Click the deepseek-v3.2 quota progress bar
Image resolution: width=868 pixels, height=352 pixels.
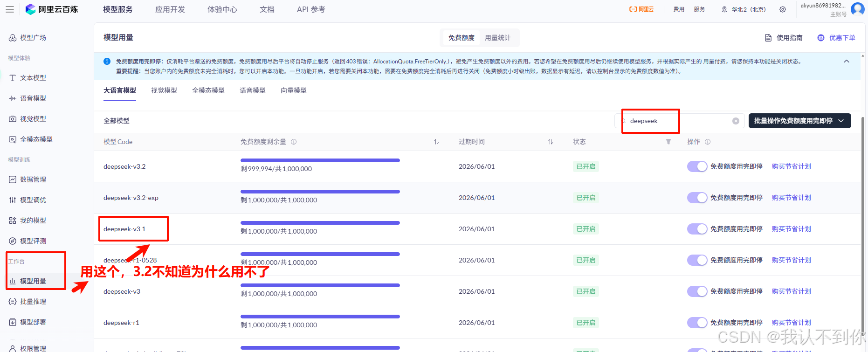click(320, 160)
